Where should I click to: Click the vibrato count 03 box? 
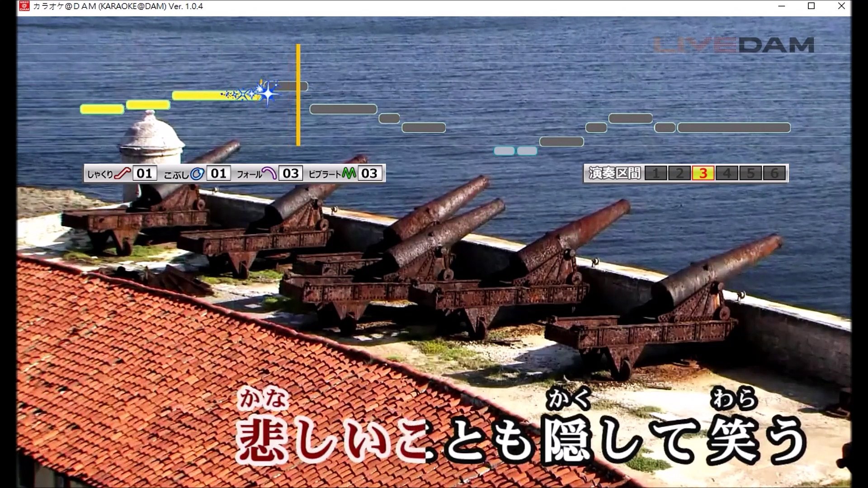click(x=369, y=174)
